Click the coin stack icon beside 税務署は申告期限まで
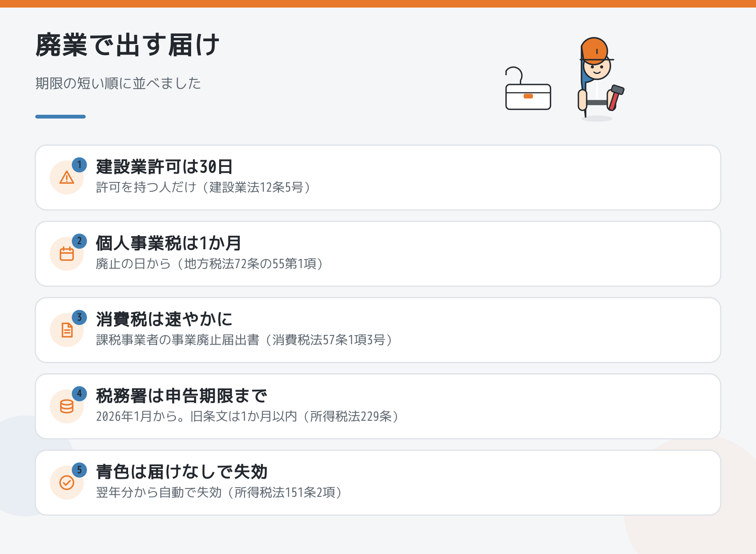 coord(67,406)
